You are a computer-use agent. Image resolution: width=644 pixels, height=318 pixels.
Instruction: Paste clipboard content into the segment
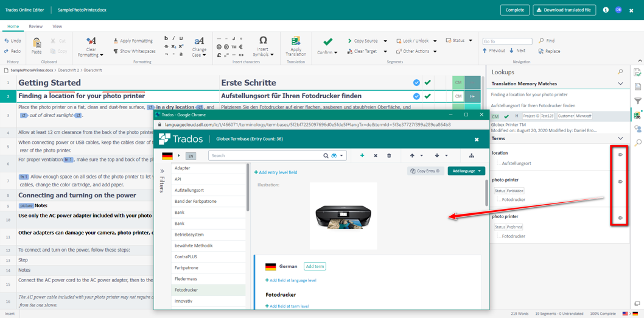click(37, 45)
